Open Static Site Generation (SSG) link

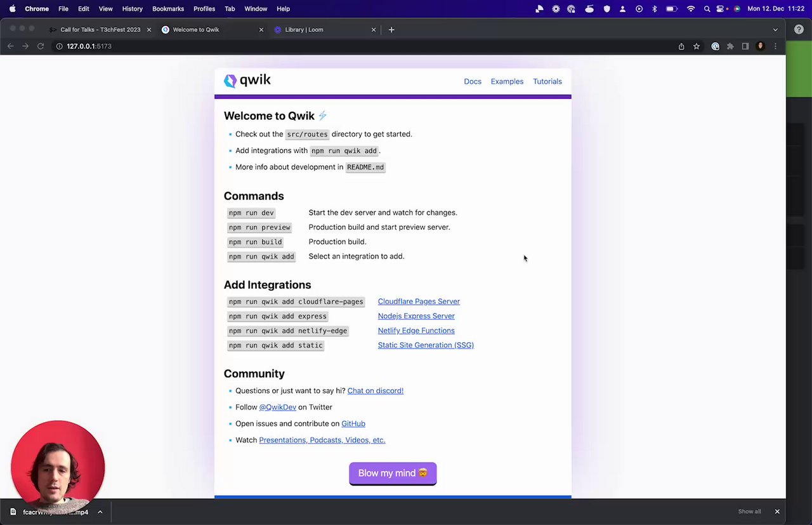point(426,345)
